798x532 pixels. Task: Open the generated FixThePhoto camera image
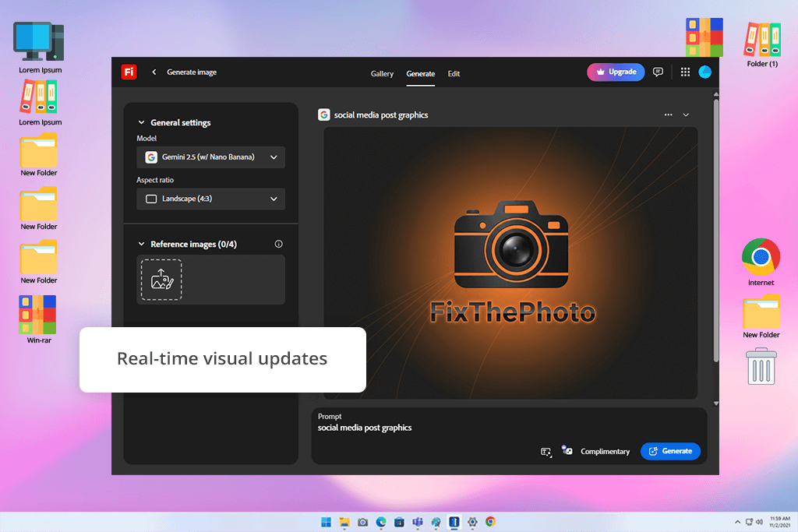[510, 263]
